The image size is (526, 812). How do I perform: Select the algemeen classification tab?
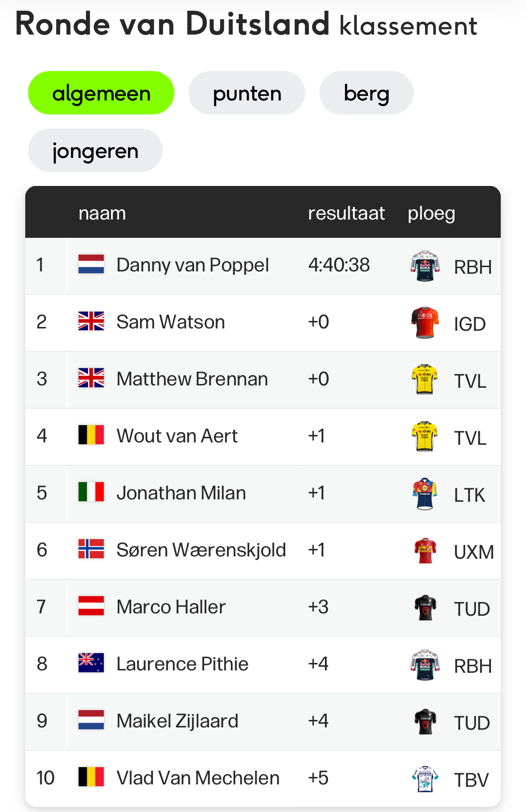(x=101, y=93)
